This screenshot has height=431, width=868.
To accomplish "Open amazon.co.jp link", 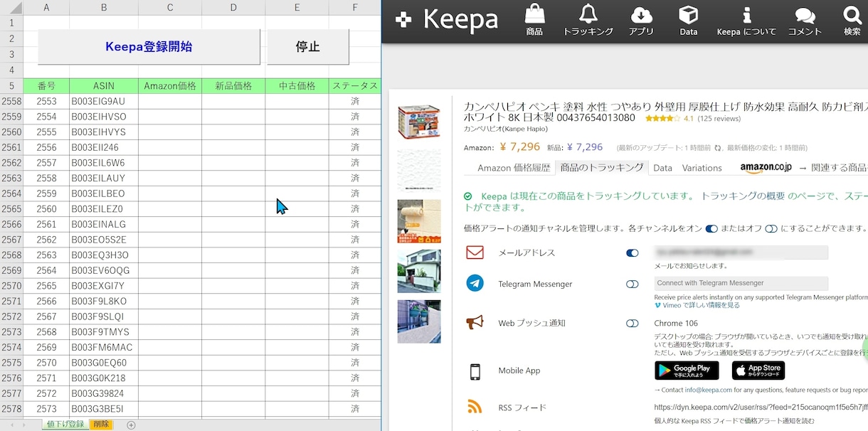I will pyautogui.click(x=766, y=168).
